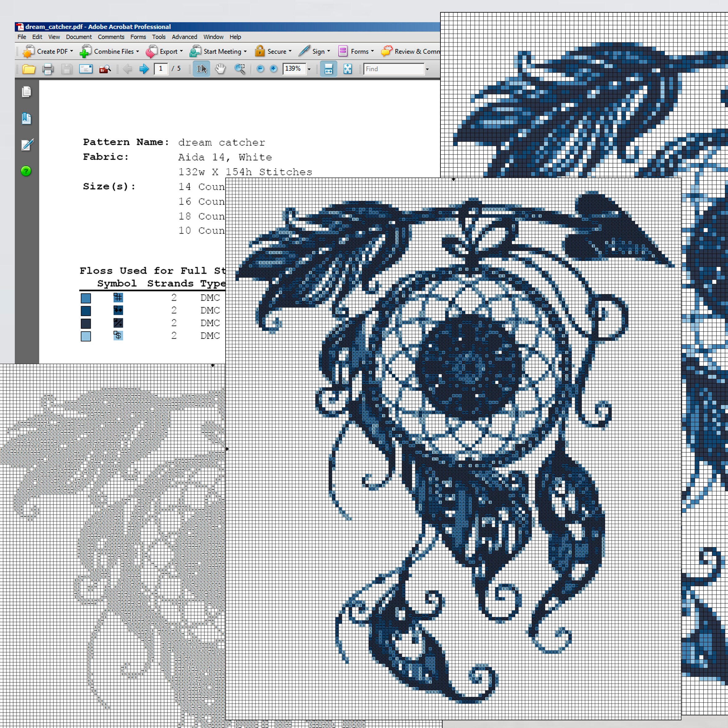Open the Window menu

[x=213, y=37]
